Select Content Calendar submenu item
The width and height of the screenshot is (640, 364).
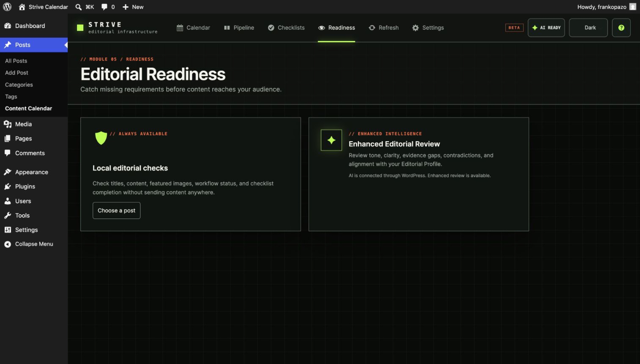[29, 108]
